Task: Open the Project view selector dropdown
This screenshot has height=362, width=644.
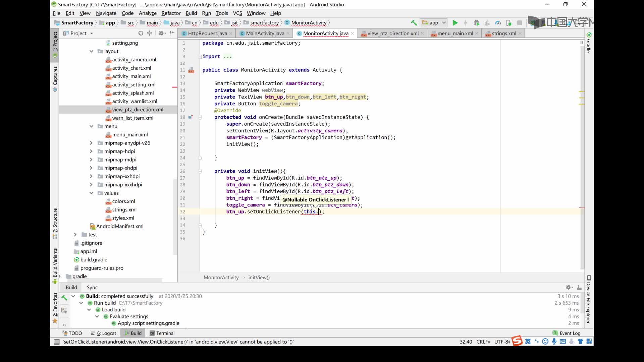Action: pyautogui.click(x=78, y=33)
